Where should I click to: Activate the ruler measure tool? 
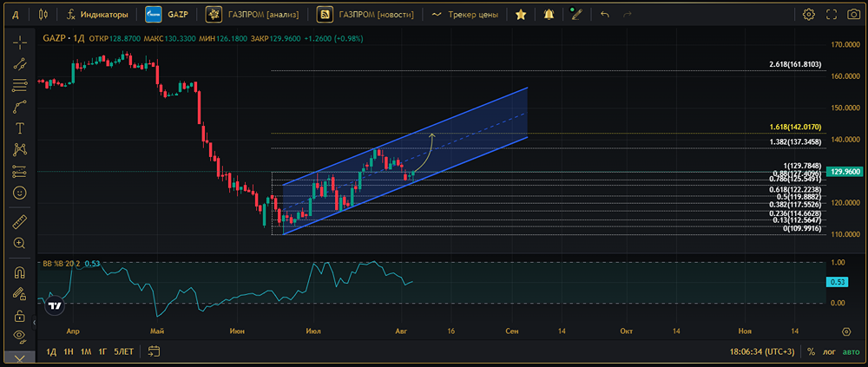pyautogui.click(x=19, y=222)
